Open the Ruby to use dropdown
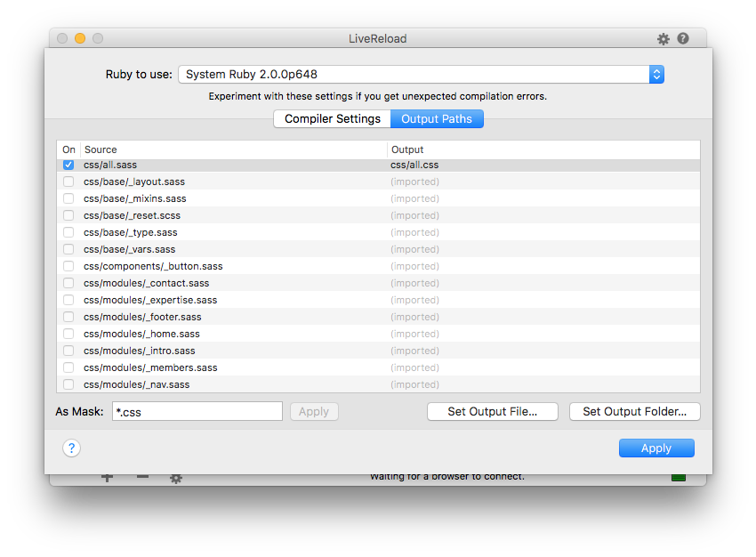 click(x=421, y=74)
